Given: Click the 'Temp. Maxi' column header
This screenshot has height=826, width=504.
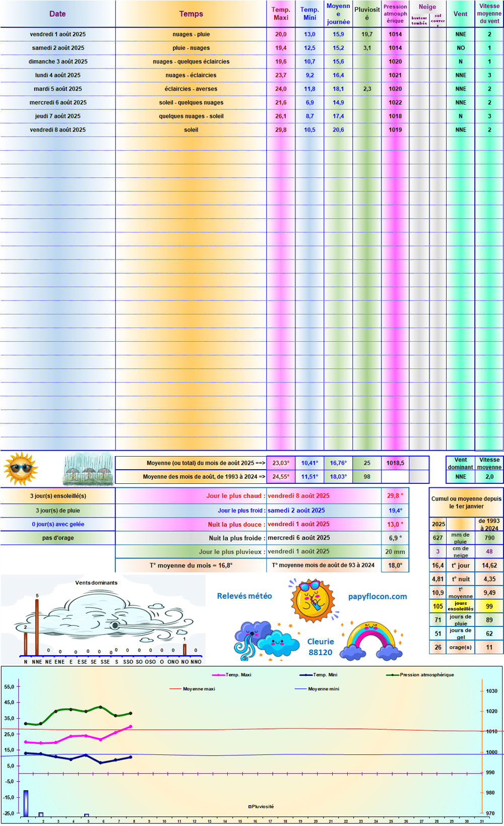Looking at the screenshot, I should [x=281, y=14].
